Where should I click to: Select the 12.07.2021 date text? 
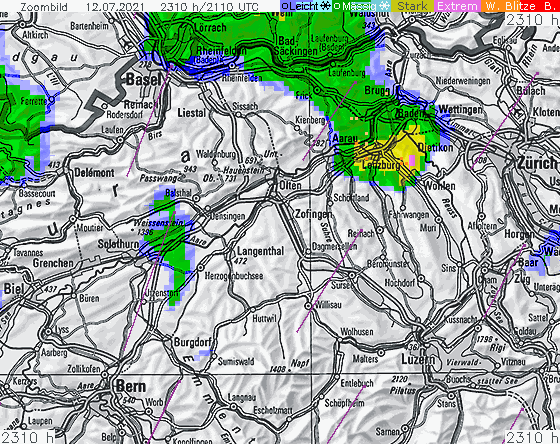pos(115,6)
